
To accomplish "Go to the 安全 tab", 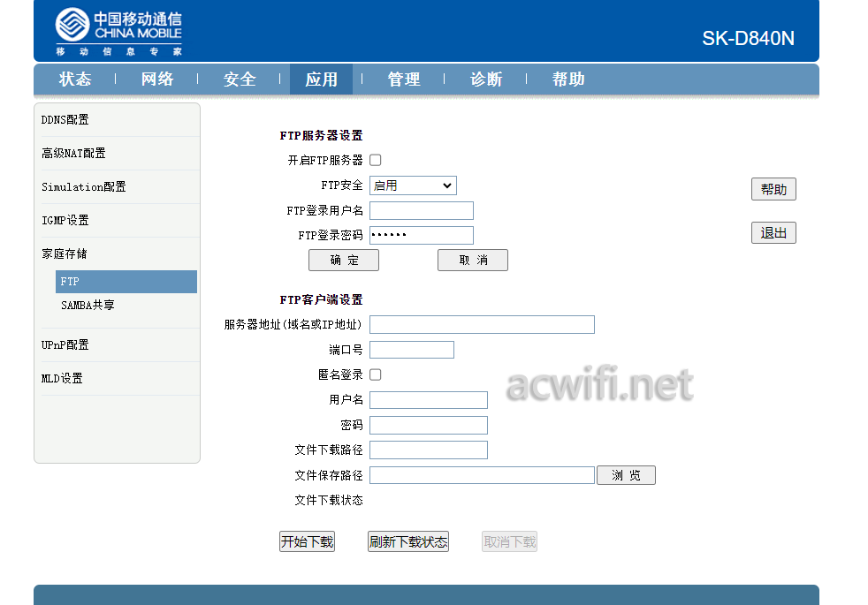I will click(x=240, y=79).
